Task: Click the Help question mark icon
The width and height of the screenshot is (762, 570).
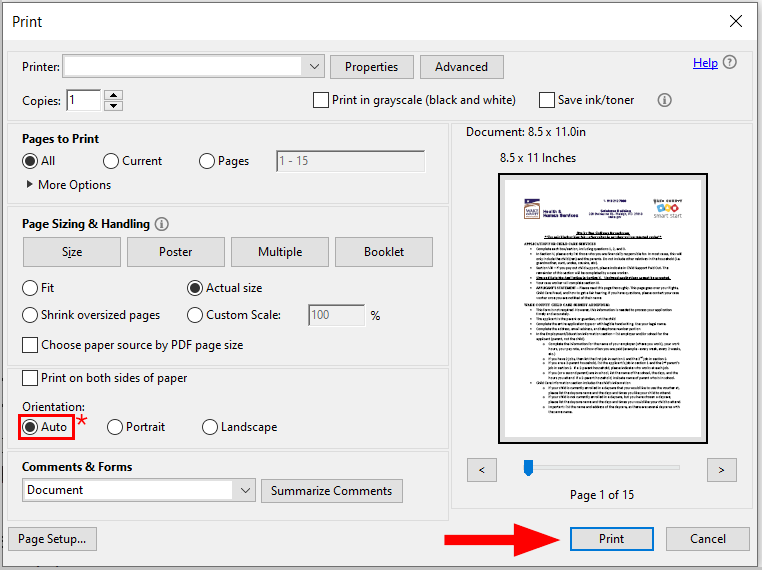Action: [730, 63]
